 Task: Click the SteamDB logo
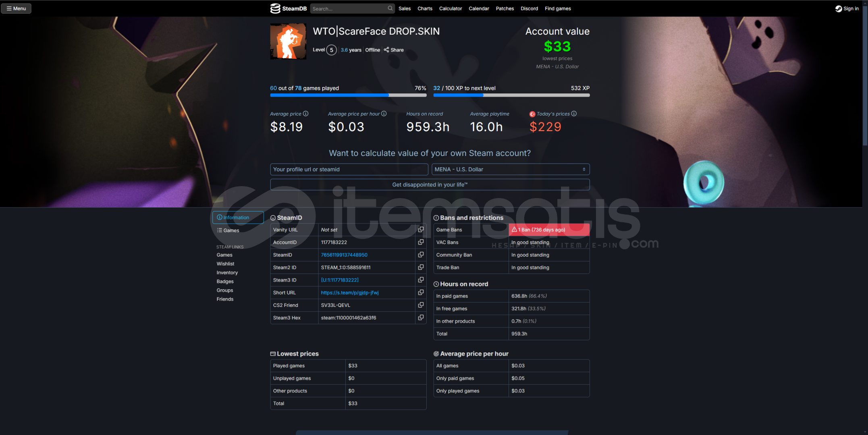click(289, 8)
